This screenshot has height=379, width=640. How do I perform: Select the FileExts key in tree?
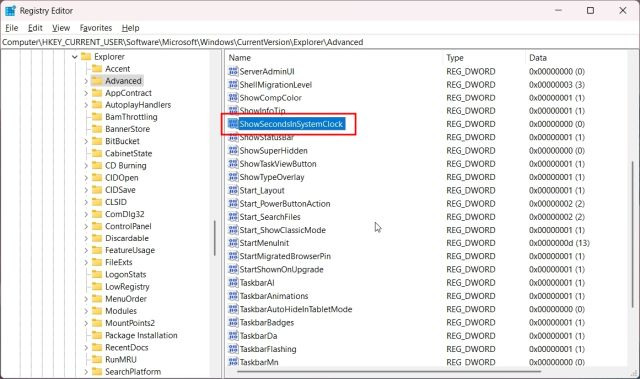click(119, 262)
